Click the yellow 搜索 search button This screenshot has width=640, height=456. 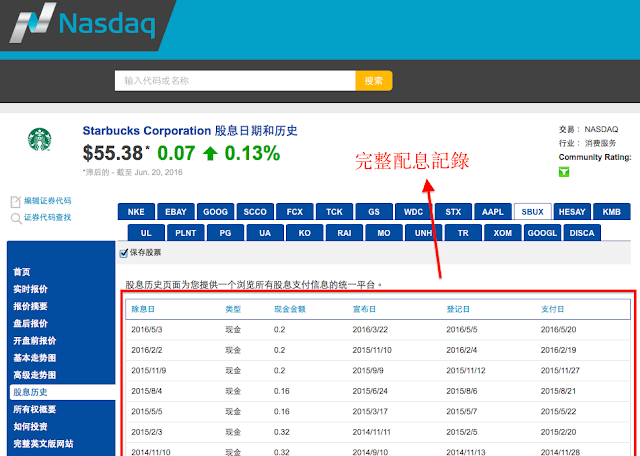[374, 81]
